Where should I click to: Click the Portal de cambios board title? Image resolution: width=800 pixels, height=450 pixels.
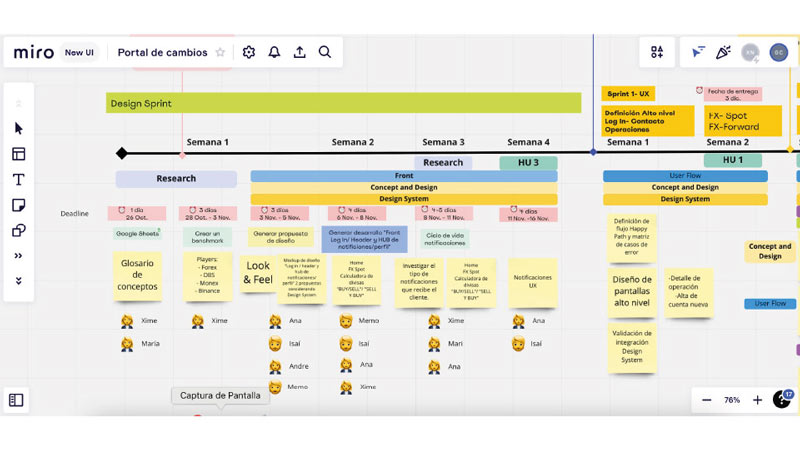click(162, 53)
